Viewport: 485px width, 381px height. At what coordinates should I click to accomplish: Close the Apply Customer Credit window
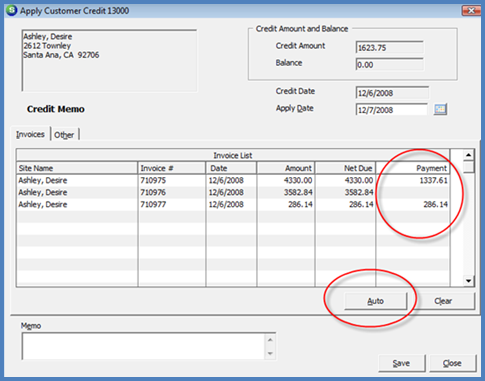coord(471,11)
